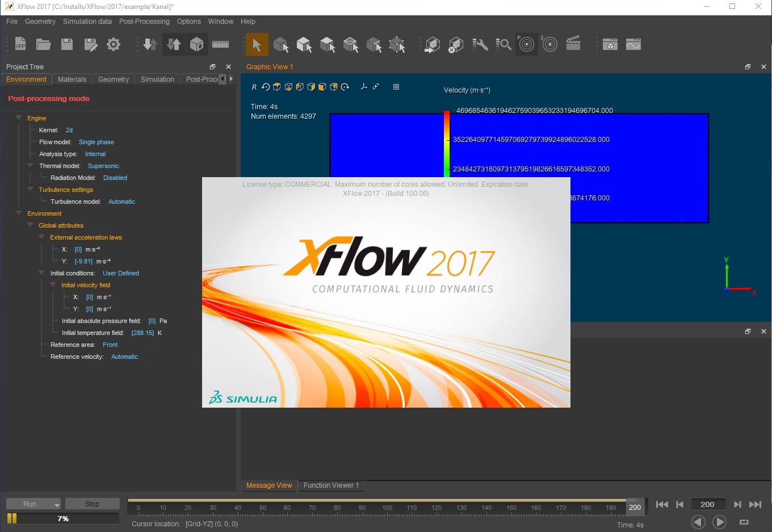
Task: Click the play forward round button
Action: (719, 522)
